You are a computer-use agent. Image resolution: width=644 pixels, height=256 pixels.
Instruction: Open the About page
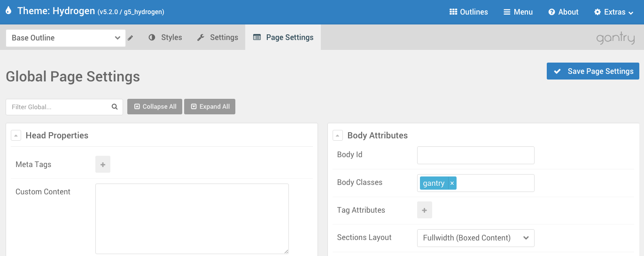coord(563,12)
